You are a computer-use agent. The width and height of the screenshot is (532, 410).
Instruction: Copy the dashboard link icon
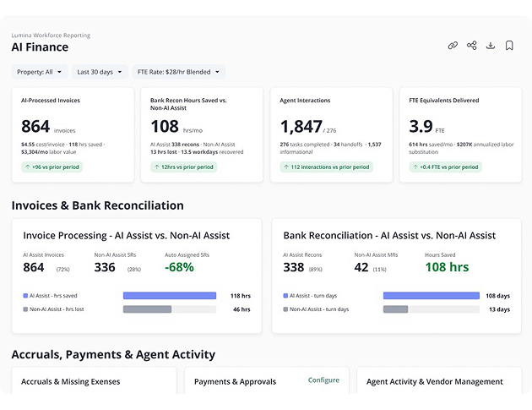(x=453, y=45)
